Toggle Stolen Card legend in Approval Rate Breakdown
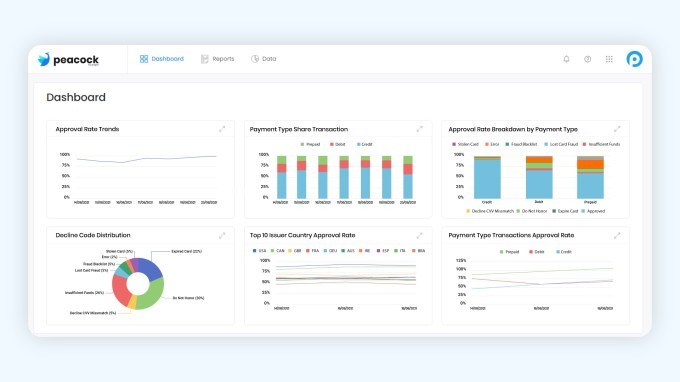 tap(465, 144)
